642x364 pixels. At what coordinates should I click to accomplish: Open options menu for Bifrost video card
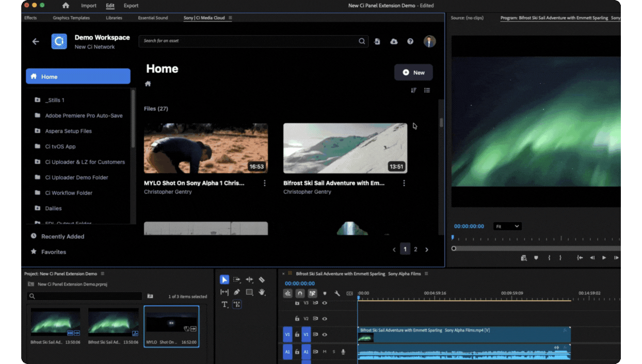coord(404,183)
